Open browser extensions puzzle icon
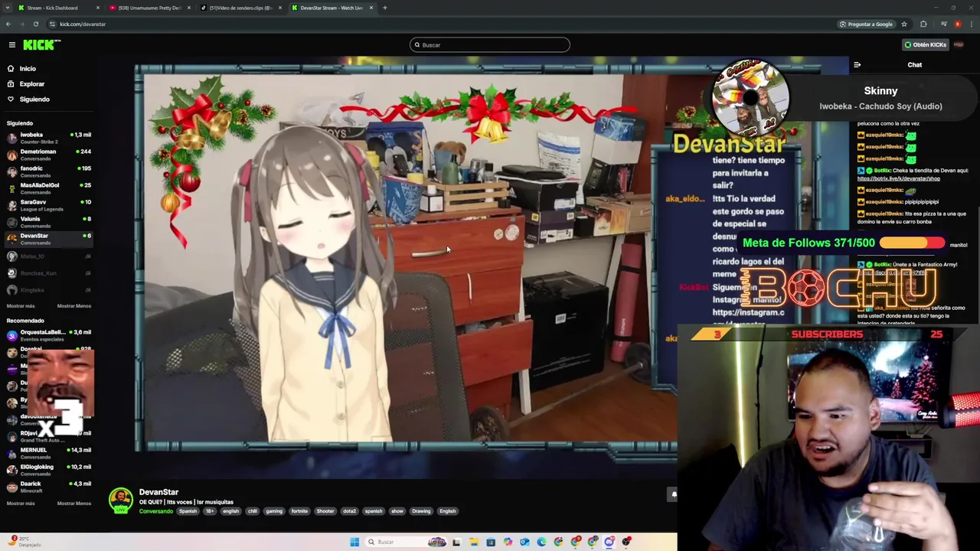980x551 pixels. [x=923, y=24]
